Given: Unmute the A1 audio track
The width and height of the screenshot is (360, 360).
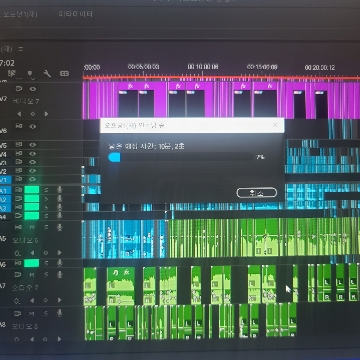Looking at the screenshot, I should pos(32,190).
